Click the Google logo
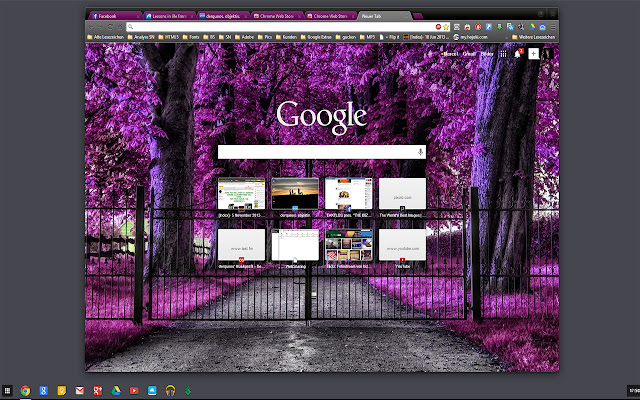Viewport: 640px width, 400px height. (x=322, y=117)
